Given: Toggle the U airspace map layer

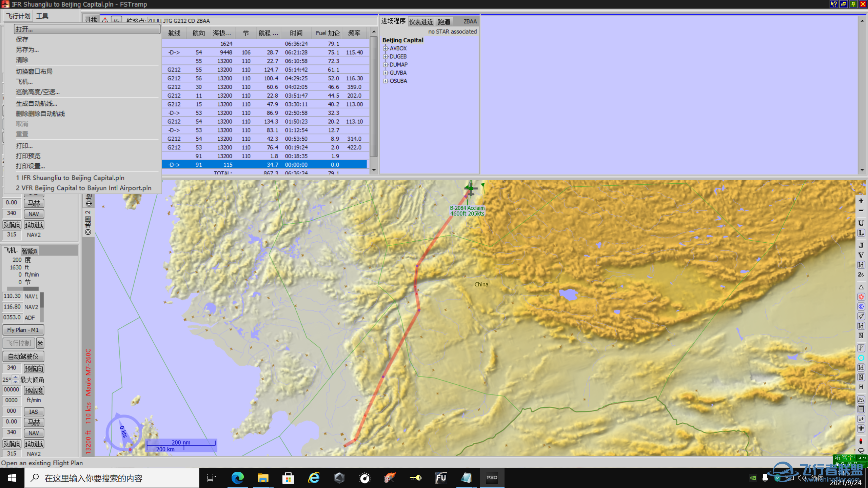Looking at the screenshot, I should pyautogui.click(x=861, y=223).
